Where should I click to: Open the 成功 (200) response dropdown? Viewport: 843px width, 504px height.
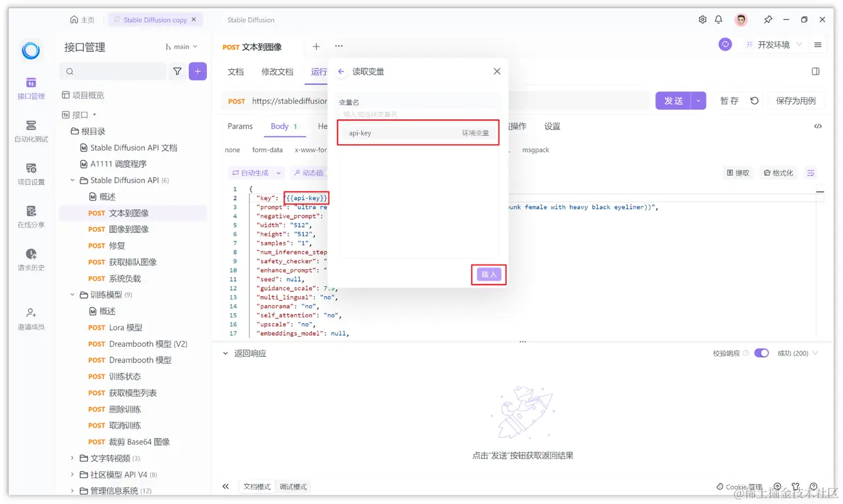tap(798, 353)
